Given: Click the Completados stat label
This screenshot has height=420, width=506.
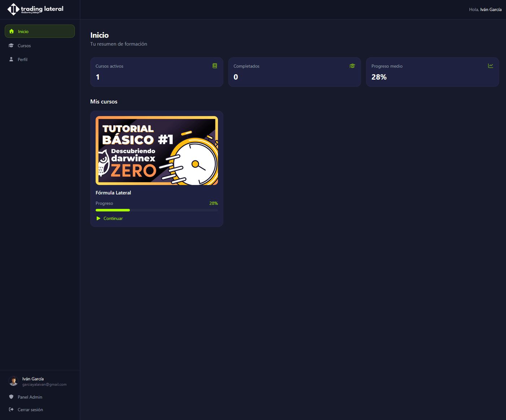Looking at the screenshot, I should click(246, 66).
